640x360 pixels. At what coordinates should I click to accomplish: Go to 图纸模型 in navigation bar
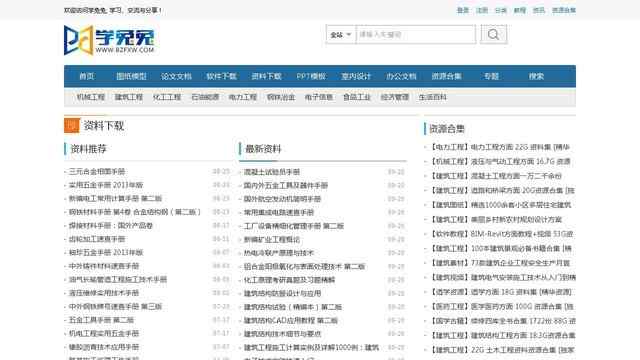click(131, 76)
